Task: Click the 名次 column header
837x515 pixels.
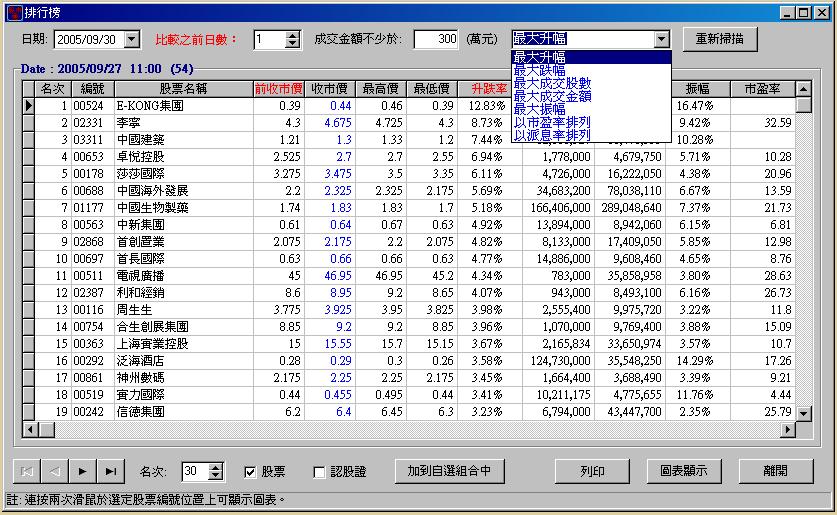Action: click(x=53, y=89)
